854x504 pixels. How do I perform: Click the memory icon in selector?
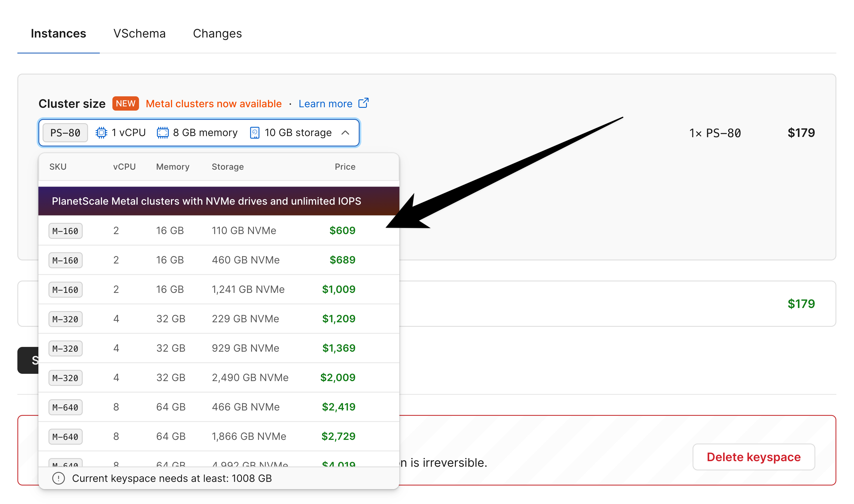tap(163, 132)
